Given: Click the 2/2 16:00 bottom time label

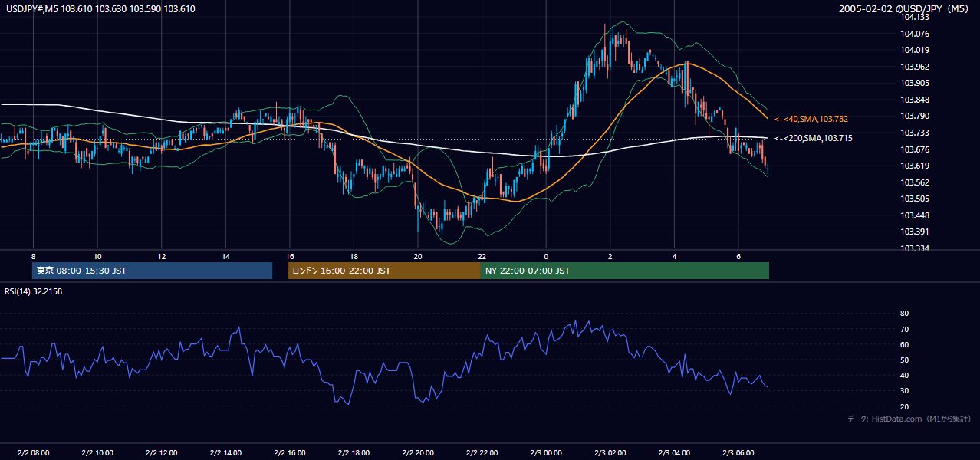Looking at the screenshot, I should click(289, 452).
